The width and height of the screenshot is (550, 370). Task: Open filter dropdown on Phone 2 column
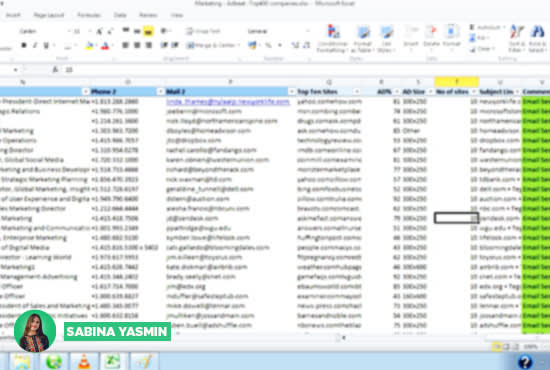[160, 92]
